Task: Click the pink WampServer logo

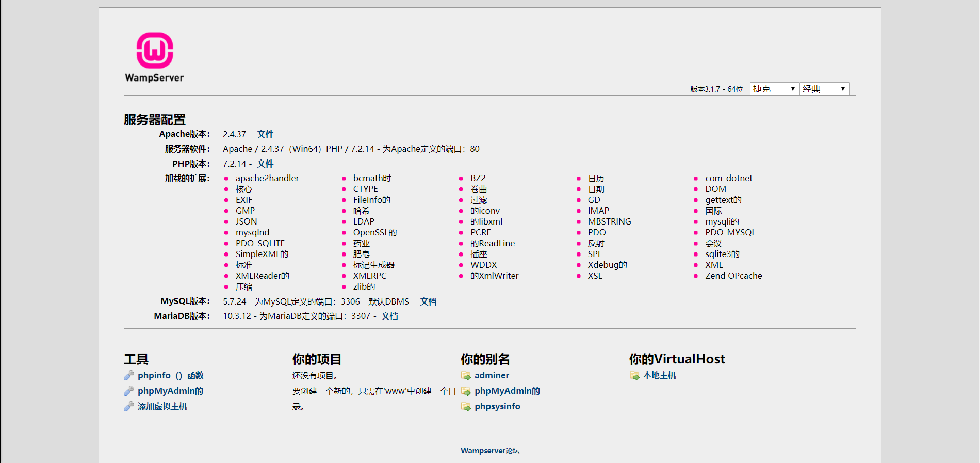Action: click(x=154, y=57)
